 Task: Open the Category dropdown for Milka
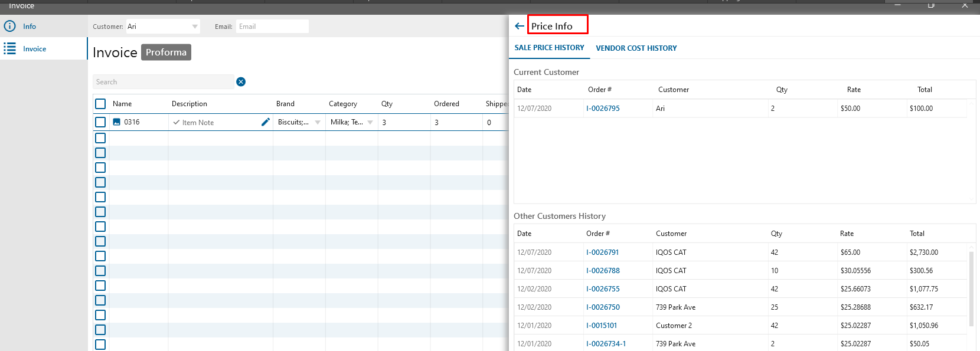click(x=370, y=123)
